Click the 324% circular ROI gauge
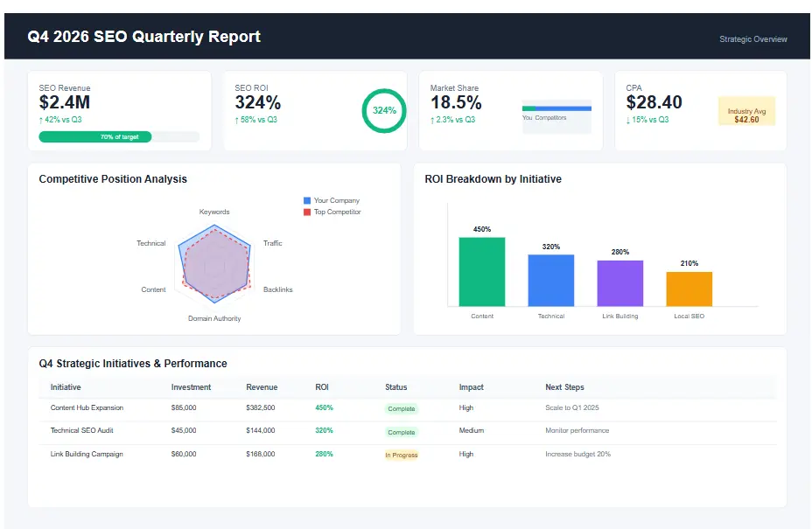The image size is (812, 529). point(383,111)
